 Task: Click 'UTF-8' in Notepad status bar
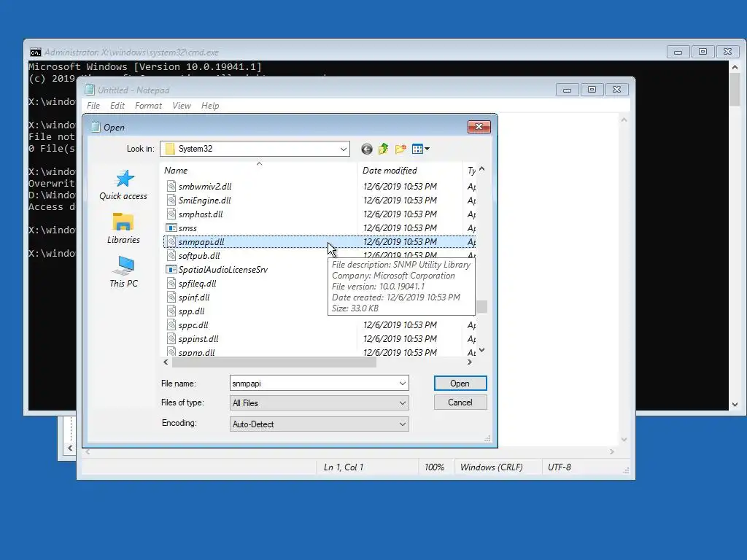click(x=560, y=467)
